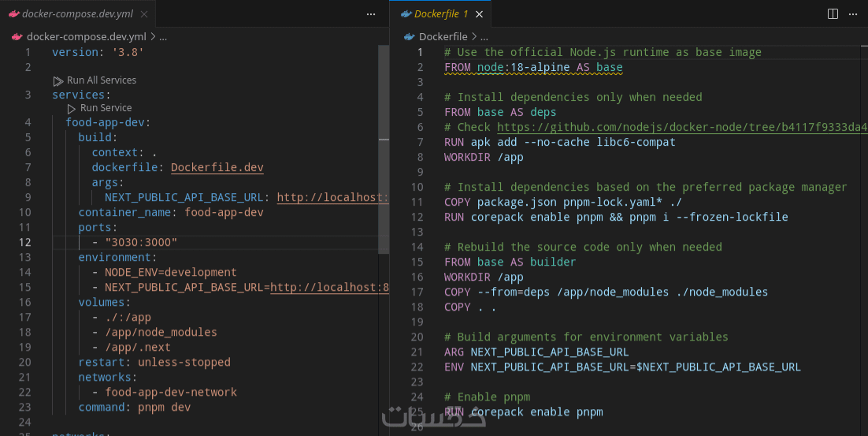Click docker-compose.dev.yml breadcrumb

point(87,36)
